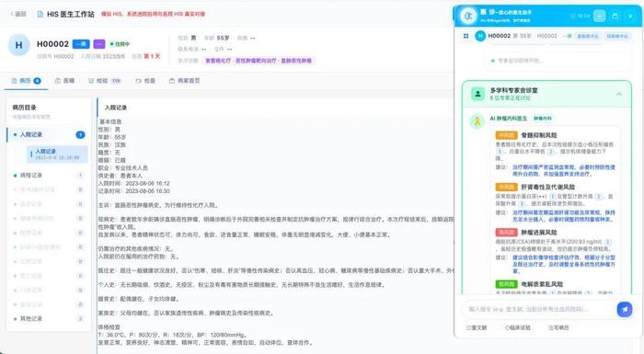This screenshot has height=354, width=644.
Task: Click the green 住院中 status indicator
Action: [x=120, y=44]
